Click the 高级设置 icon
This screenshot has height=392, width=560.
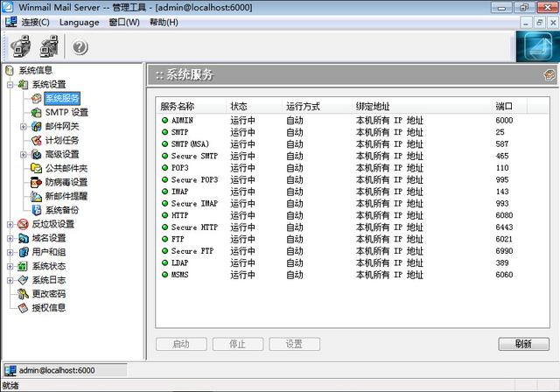(36, 154)
